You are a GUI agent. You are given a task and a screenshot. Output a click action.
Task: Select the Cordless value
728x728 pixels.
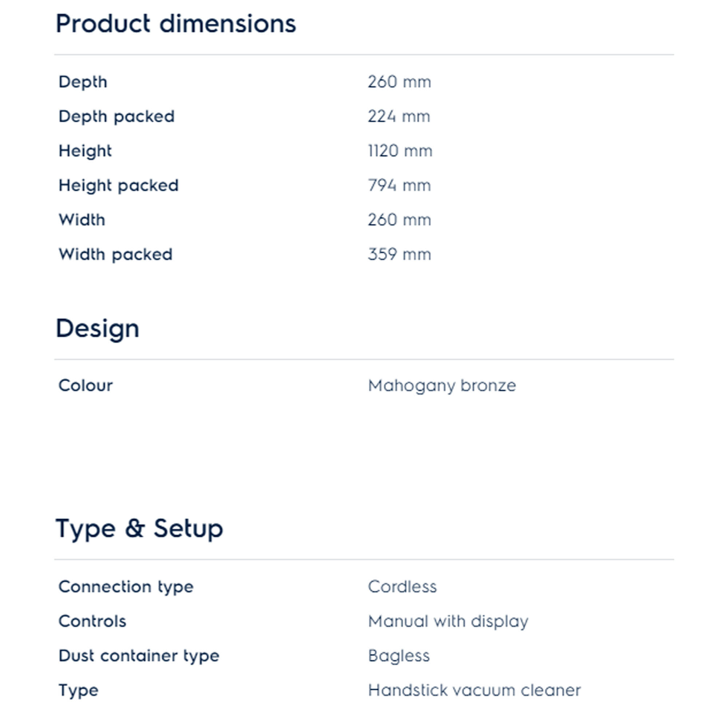[403, 587]
